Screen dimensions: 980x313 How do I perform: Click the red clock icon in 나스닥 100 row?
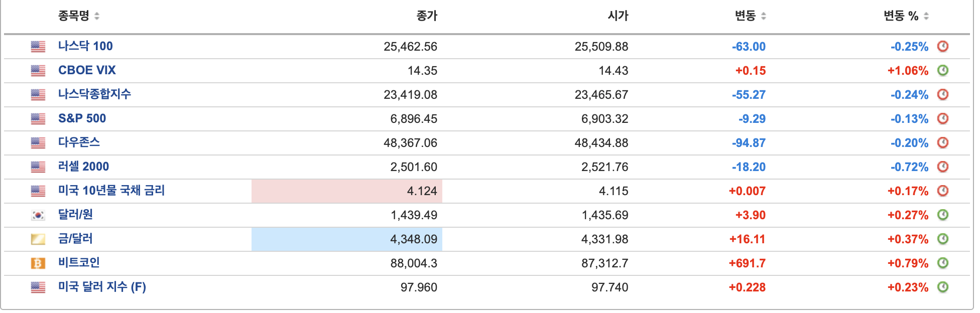click(x=943, y=46)
